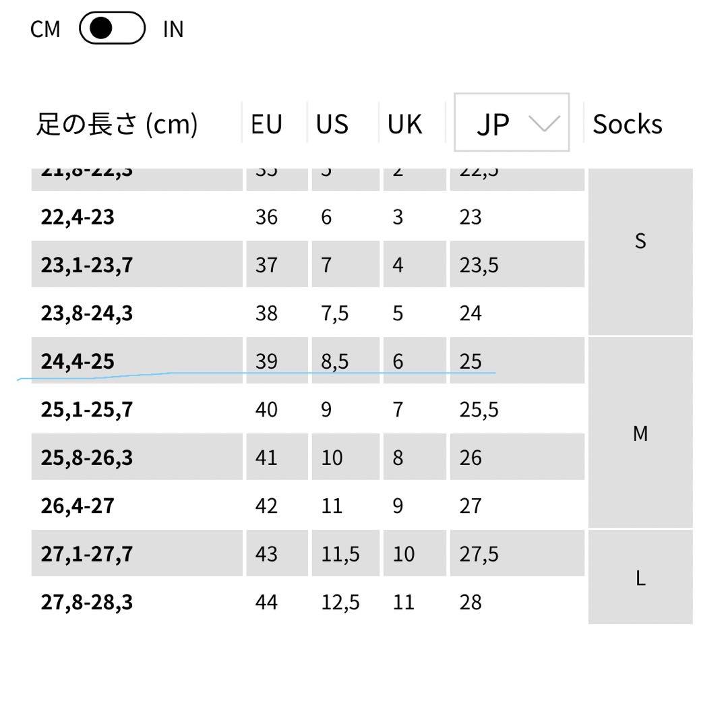
Task: Select the L socks size cell
Action: click(640, 578)
